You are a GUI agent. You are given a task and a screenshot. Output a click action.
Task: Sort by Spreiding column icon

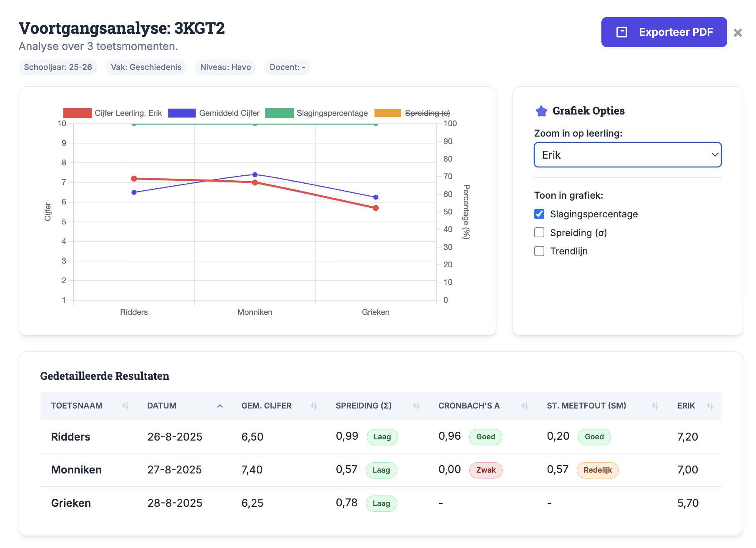(416, 406)
